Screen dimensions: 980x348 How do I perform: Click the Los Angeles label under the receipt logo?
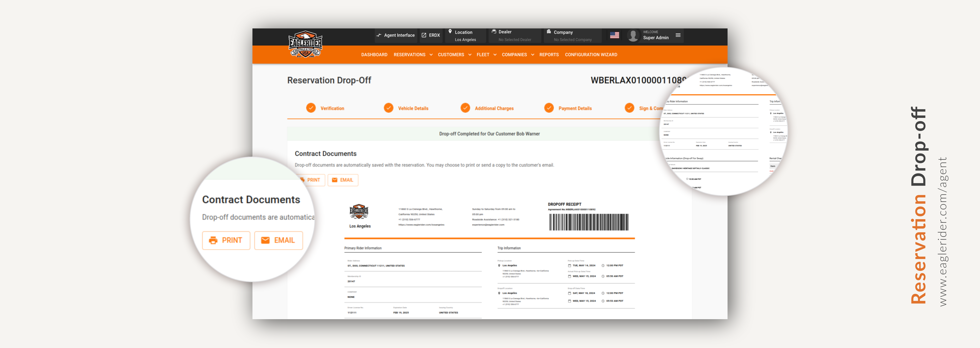[360, 226]
